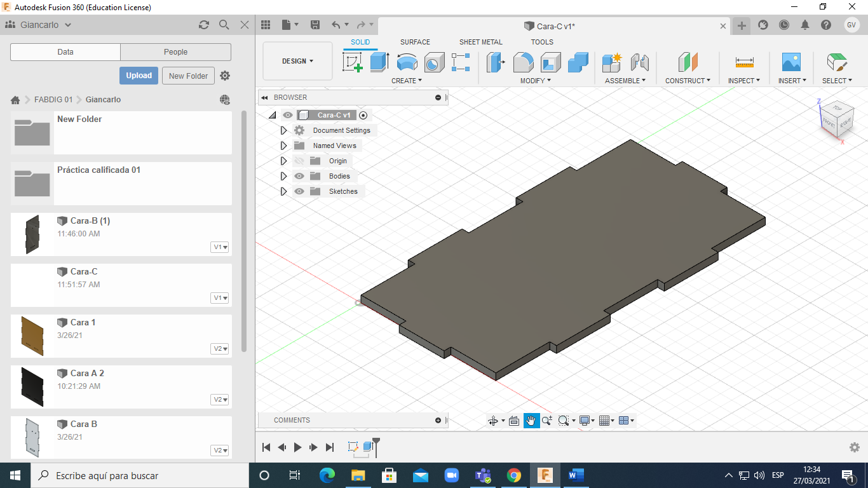
Task: Click the Upload button
Action: (x=139, y=76)
